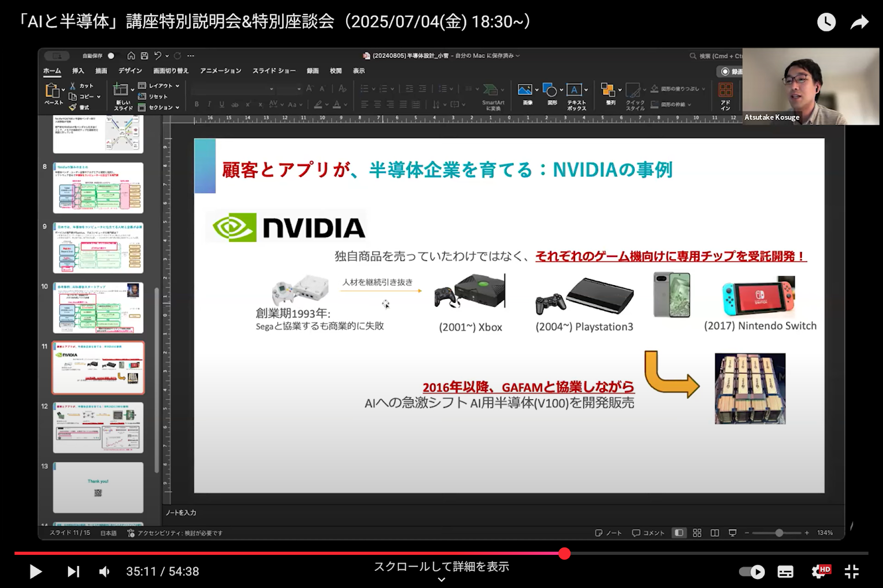Click the テキストボックス icon

click(575, 89)
